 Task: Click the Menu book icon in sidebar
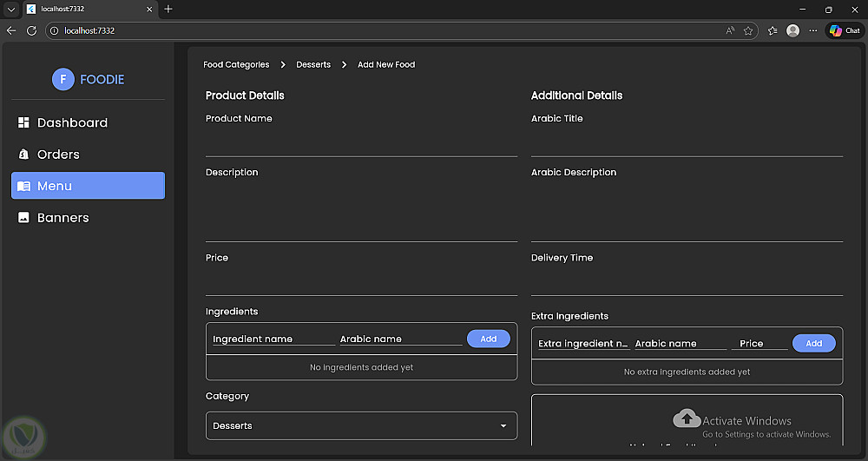click(23, 186)
